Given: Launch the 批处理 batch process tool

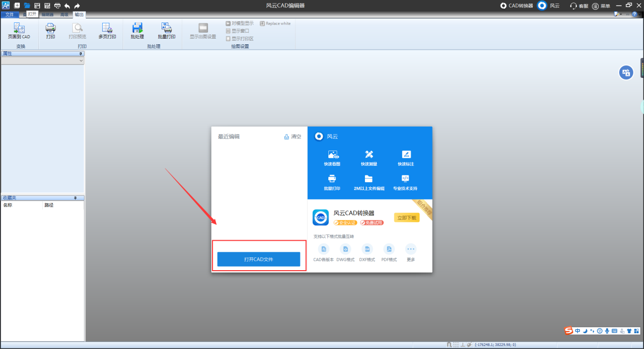Looking at the screenshot, I should 137,31.
